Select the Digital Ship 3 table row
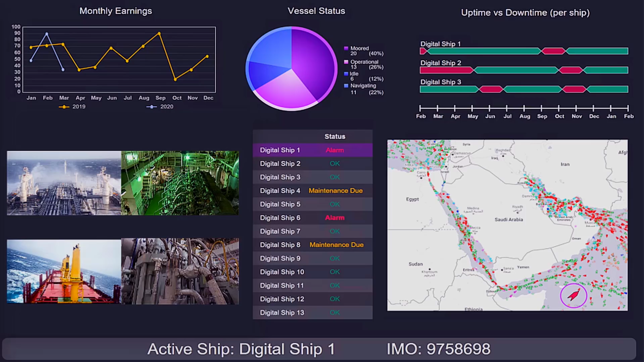Viewport: 644px width, 362px height. click(x=312, y=177)
